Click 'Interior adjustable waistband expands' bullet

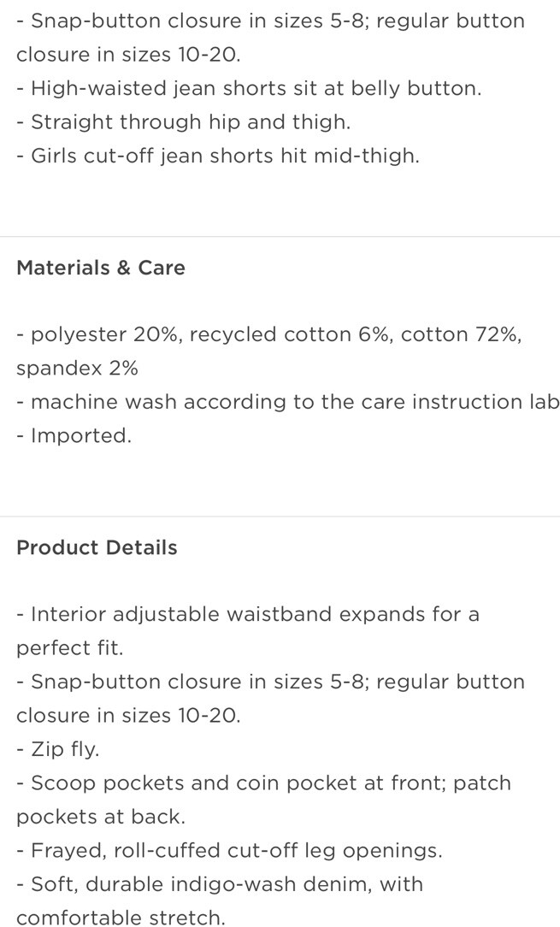point(248,614)
